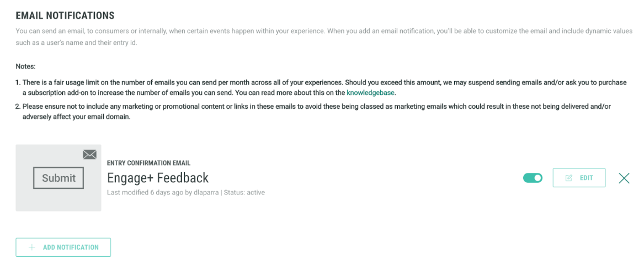
Task: Click the Engage+ Feedback title
Action: click(158, 178)
